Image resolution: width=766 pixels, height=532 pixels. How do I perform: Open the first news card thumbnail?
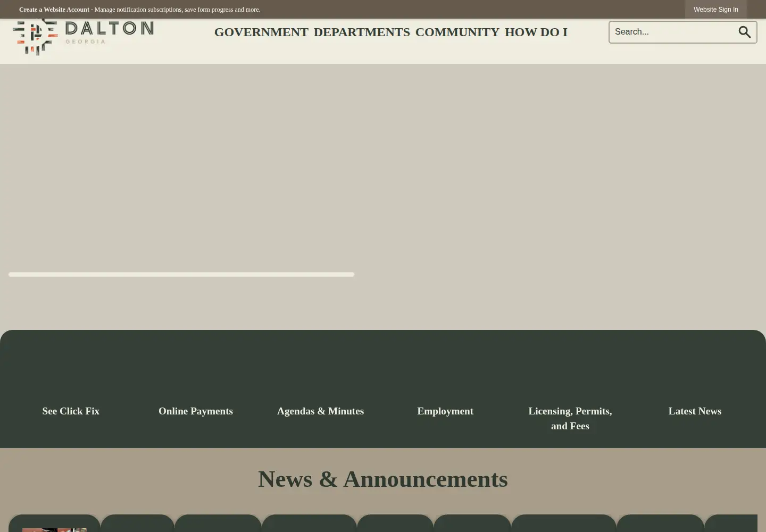pyautogui.click(x=54, y=530)
